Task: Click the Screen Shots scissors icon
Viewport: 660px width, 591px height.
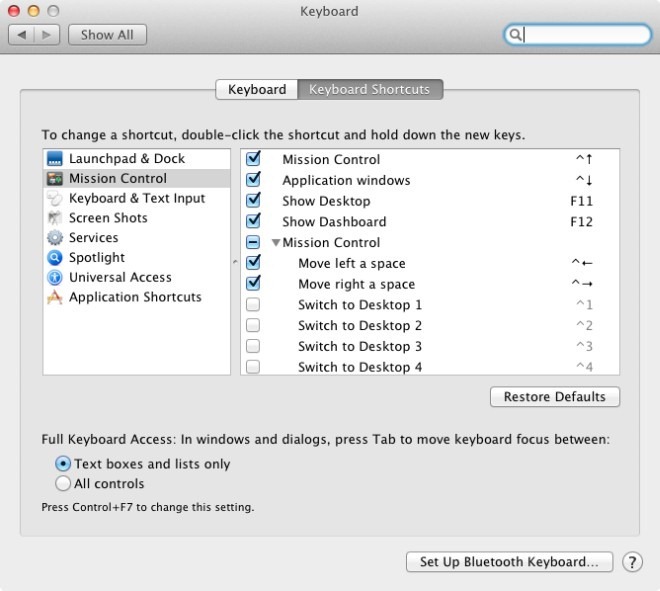Action: pyautogui.click(x=55, y=218)
